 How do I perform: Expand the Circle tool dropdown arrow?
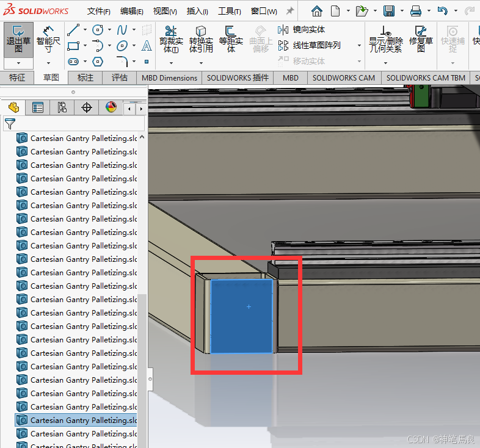pos(109,30)
